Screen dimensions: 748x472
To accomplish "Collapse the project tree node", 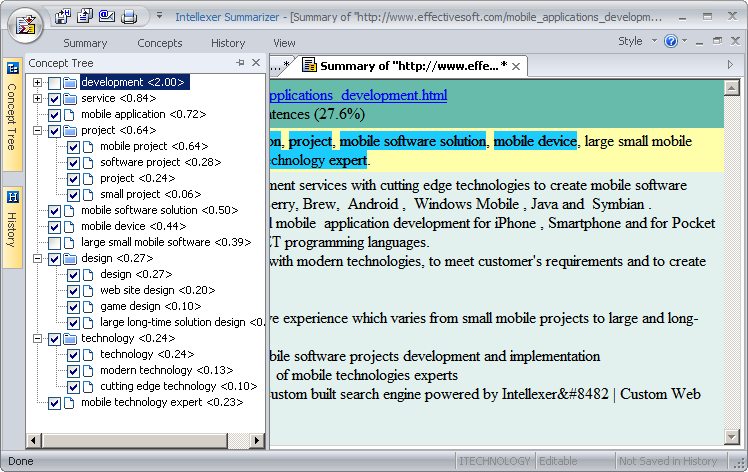I will point(38,131).
